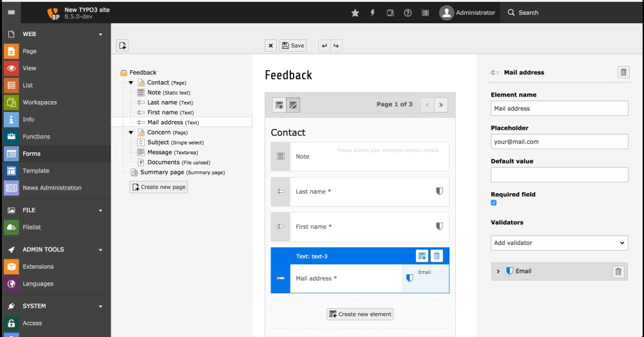Uncheck the Required field checkbox

(x=494, y=203)
